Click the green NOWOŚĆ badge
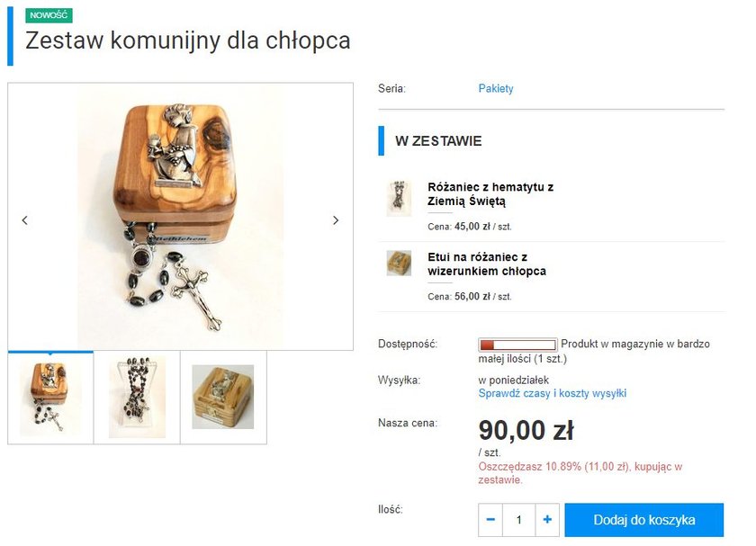The image size is (756, 546). click(49, 15)
